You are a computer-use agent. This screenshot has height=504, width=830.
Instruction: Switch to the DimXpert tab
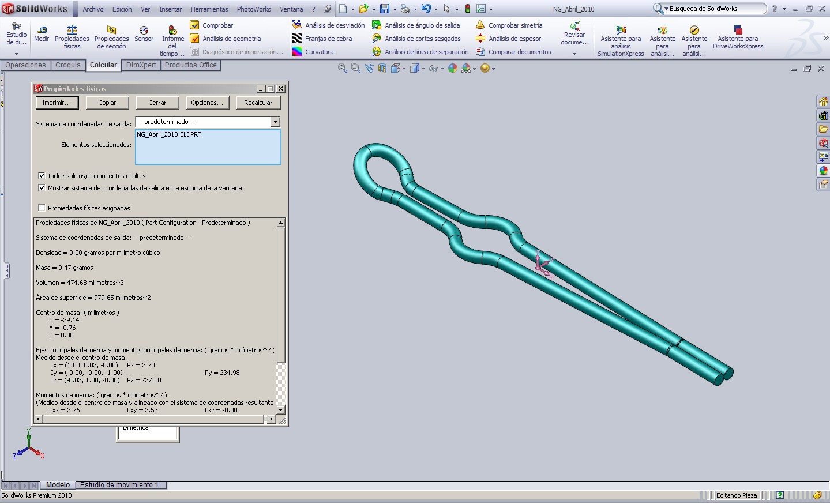pyautogui.click(x=141, y=65)
